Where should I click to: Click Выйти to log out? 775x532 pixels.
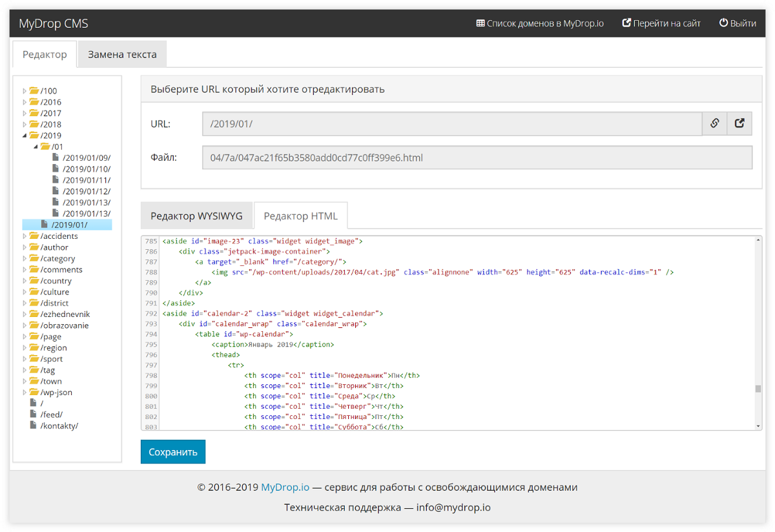pos(738,23)
